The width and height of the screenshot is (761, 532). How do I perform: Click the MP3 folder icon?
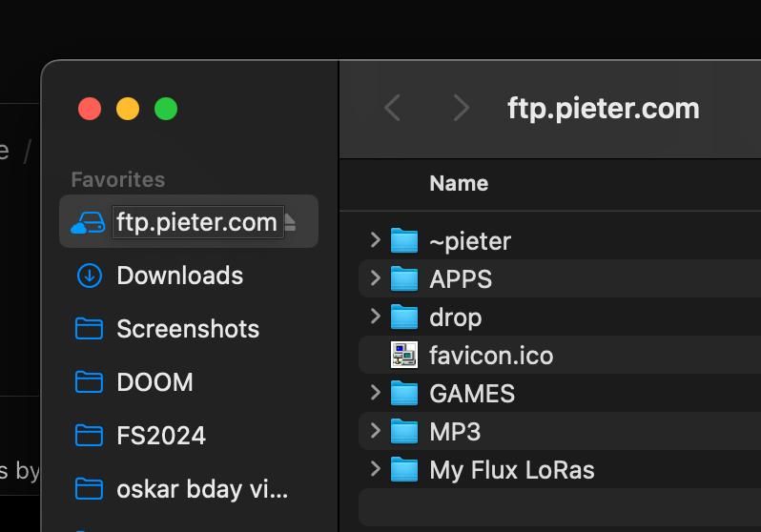click(404, 432)
